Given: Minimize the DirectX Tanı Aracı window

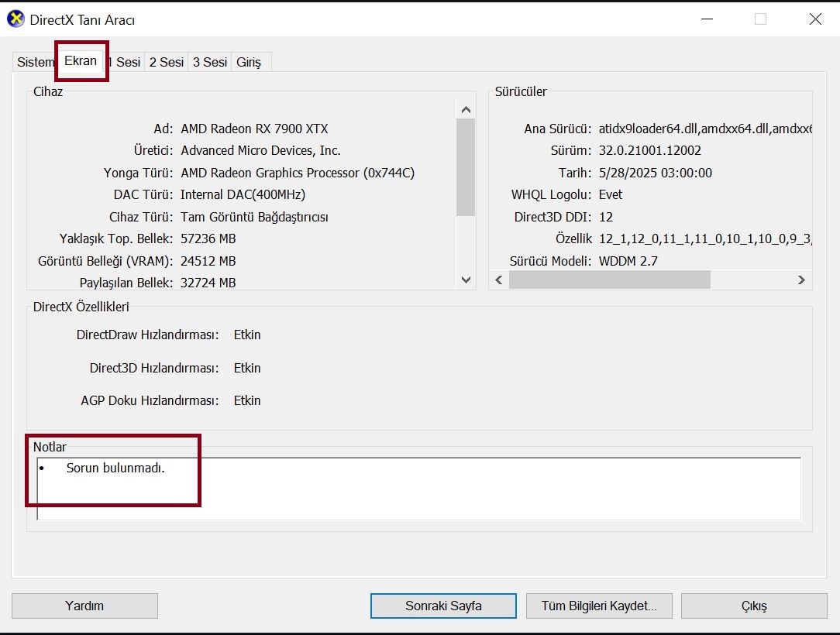Looking at the screenshot, I should pos(707,19).
